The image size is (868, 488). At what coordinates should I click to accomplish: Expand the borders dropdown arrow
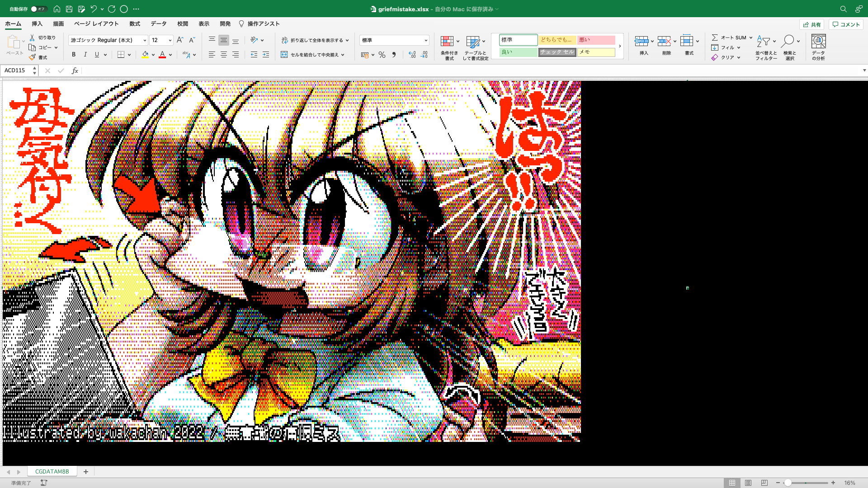(129, 55)
